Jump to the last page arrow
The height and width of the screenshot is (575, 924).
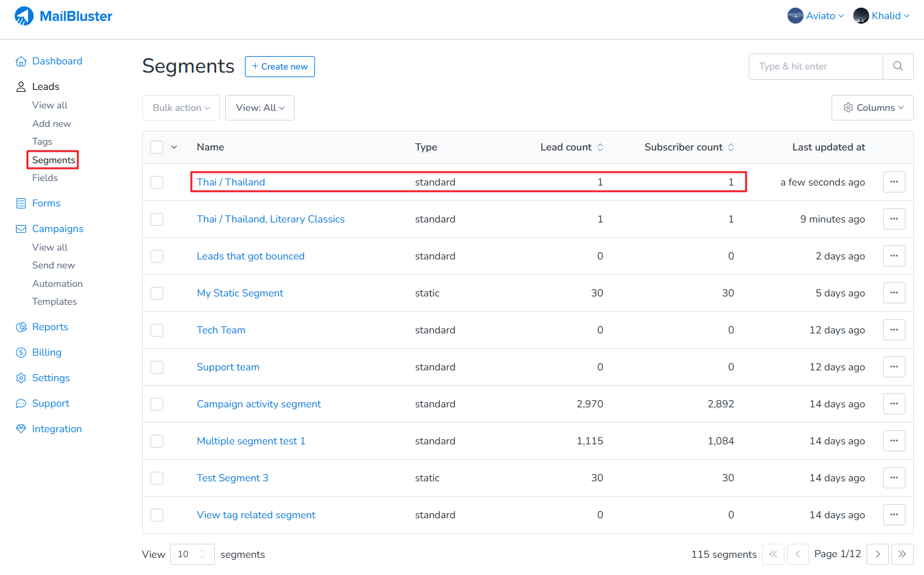(902, 554)
